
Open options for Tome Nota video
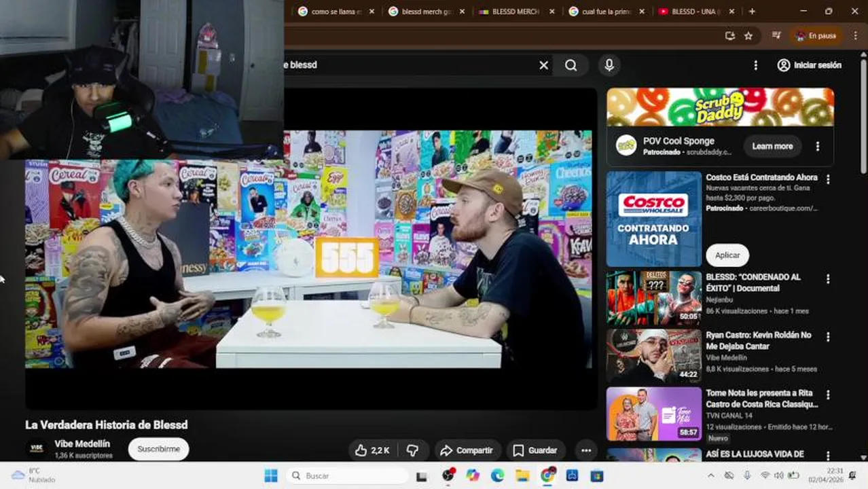coord(828,395)
